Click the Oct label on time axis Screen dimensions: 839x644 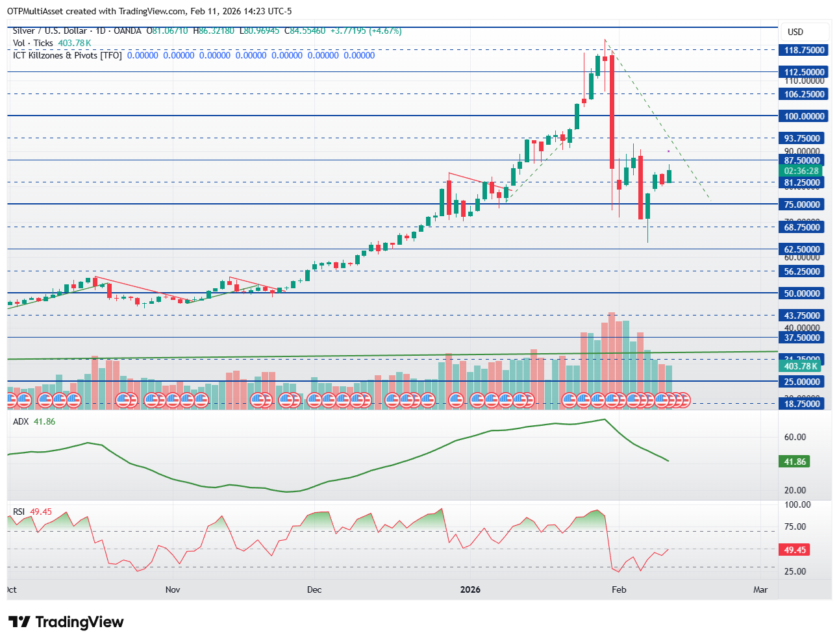tap(12, 589)
